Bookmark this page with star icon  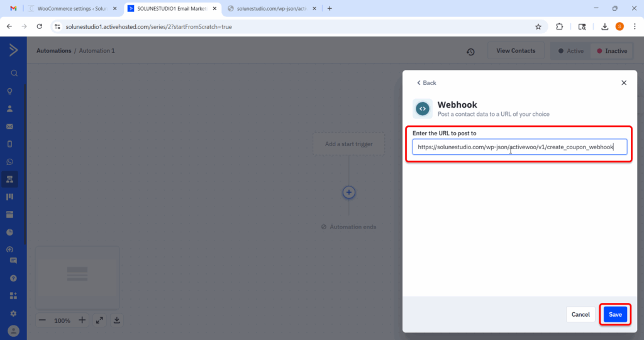click(538, 26)
